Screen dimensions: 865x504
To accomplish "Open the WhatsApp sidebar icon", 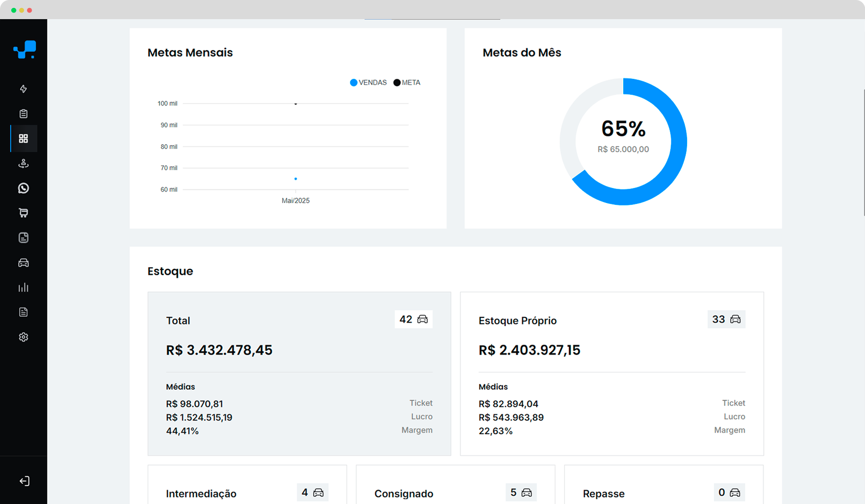I will click(x=23, y=188).
